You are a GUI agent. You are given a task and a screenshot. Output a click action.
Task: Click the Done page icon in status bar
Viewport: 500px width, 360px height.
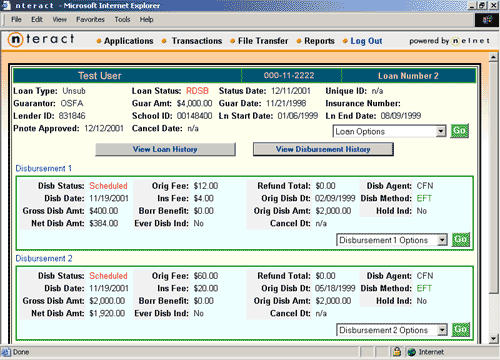6,352
